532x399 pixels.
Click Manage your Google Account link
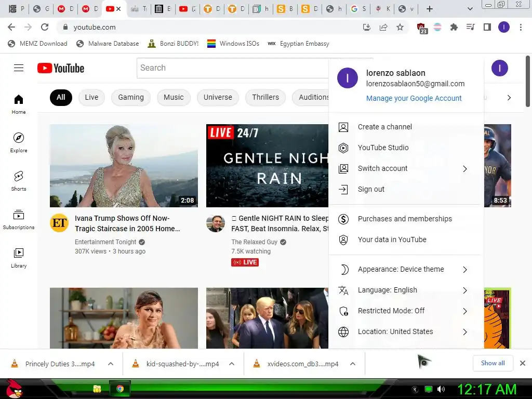(x=414, y=98)
